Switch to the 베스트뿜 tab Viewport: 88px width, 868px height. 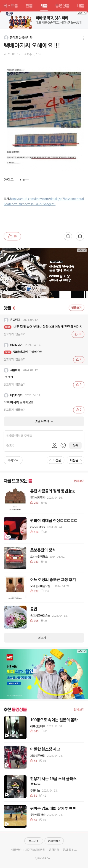click(11, 6)
